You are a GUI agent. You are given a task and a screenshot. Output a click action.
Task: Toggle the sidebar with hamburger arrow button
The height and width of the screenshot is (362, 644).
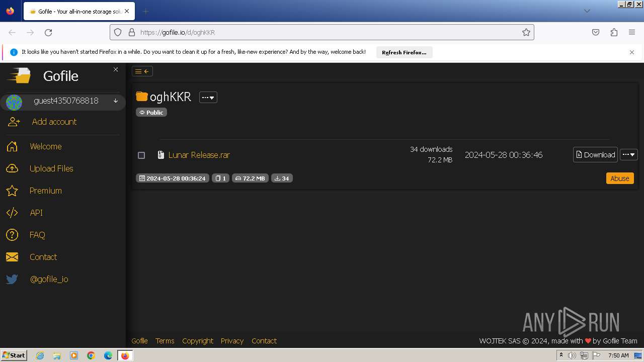[142, 71]
